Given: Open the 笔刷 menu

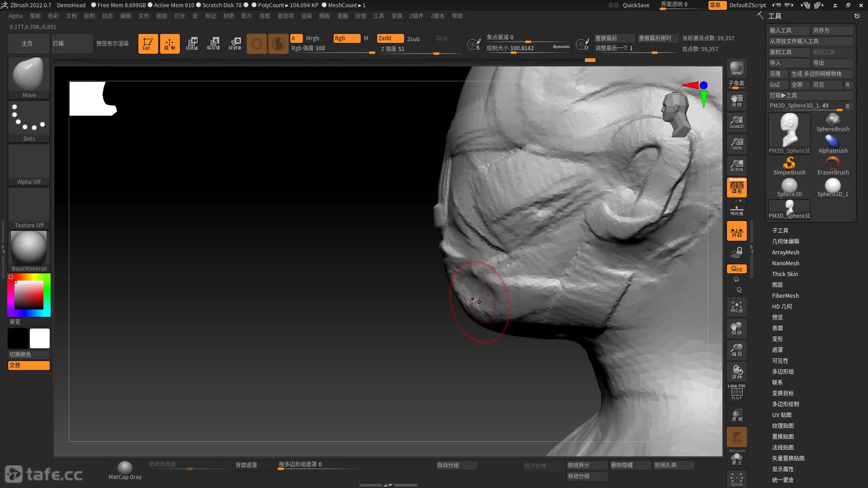Looking at the screenshot, I should coord(35,16).
